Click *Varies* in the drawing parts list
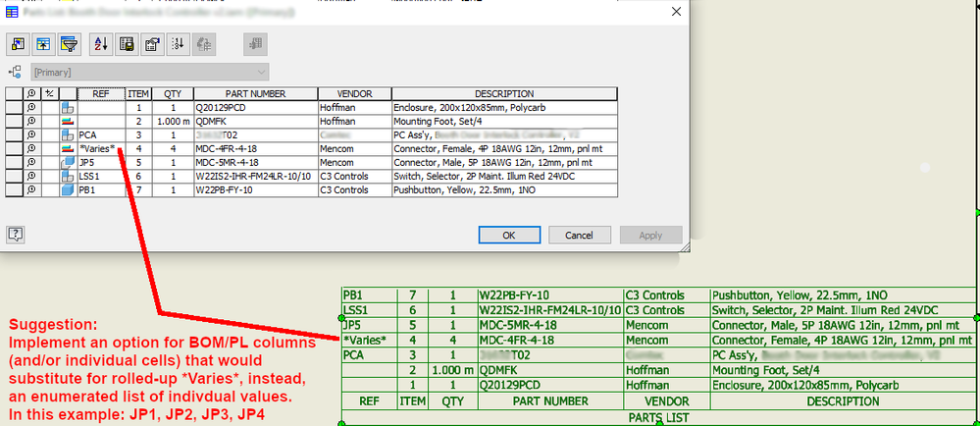 (365, 341)
